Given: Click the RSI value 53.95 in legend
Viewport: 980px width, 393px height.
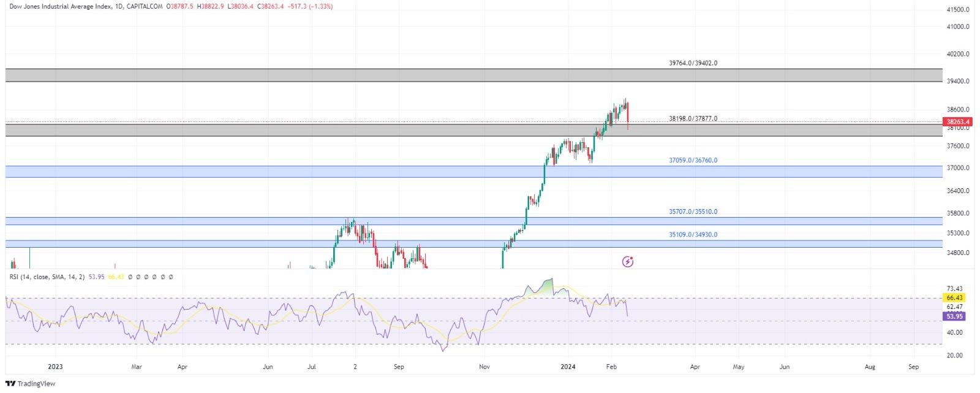Looking at the screenshot, I should coord(97,277).
